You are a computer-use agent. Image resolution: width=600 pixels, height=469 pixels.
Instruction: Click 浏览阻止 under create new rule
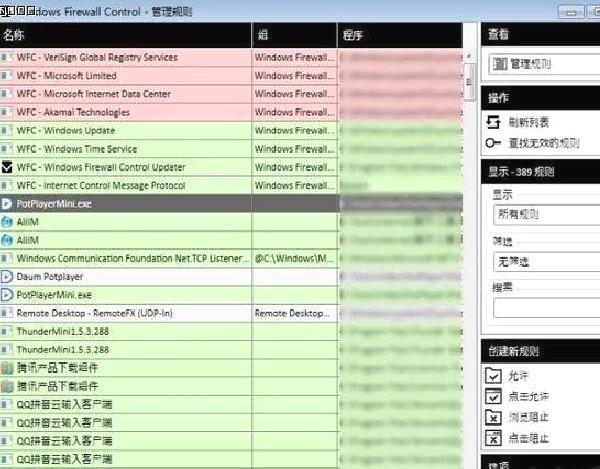[x=528, y=417]
